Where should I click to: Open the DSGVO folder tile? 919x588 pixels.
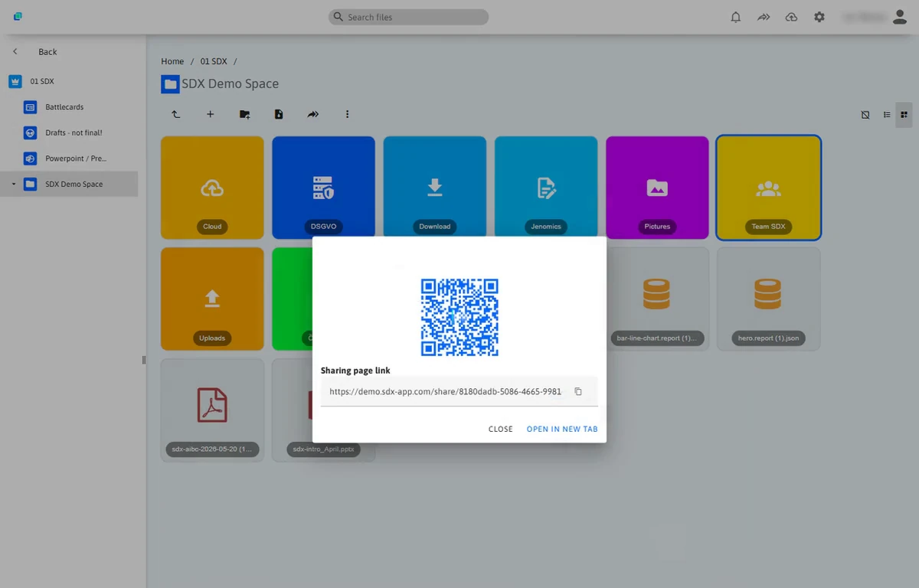(323, 188)
